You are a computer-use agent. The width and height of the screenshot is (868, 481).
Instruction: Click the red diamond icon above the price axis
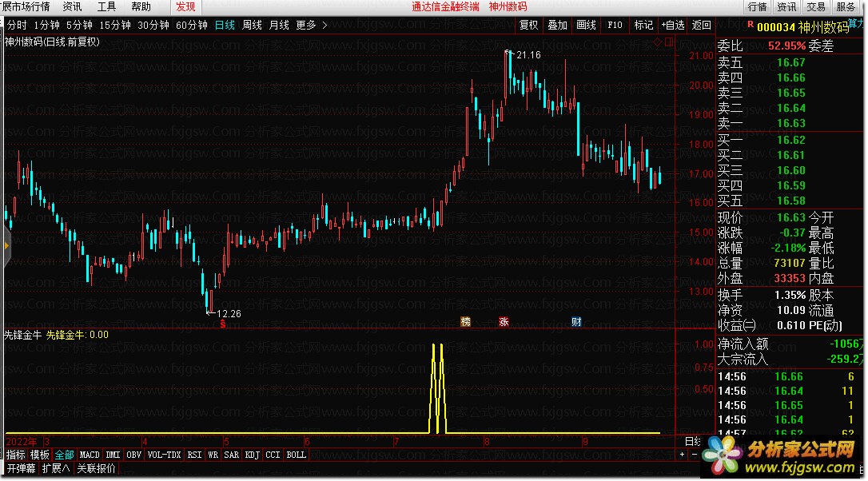[x=658, y=42]
